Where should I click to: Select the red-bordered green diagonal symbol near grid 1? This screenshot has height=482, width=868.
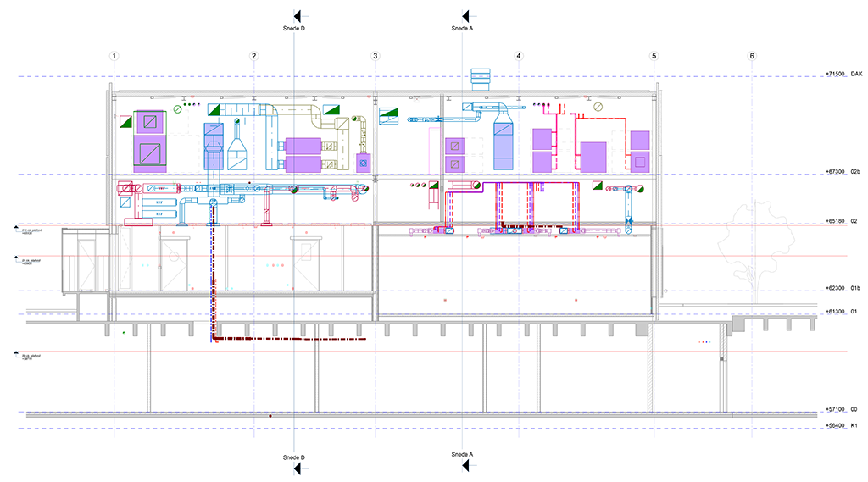coord(125,121)
